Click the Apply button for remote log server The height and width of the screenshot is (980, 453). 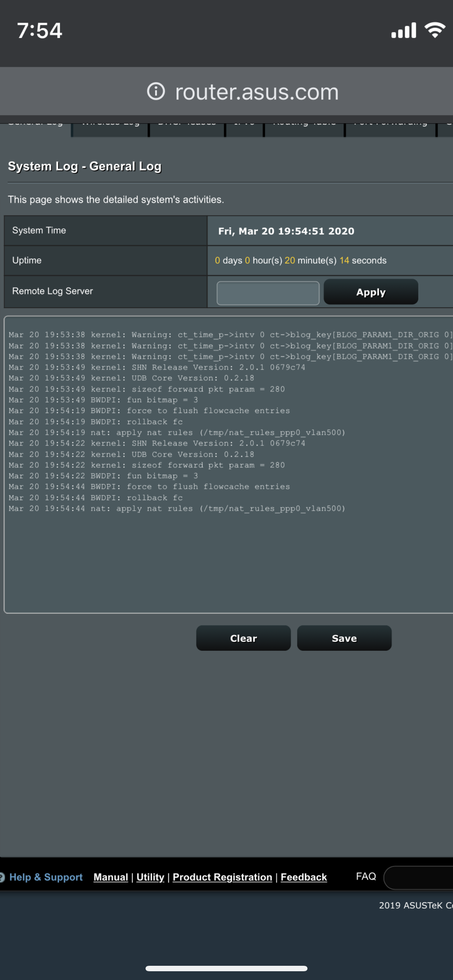pos(371,292)
